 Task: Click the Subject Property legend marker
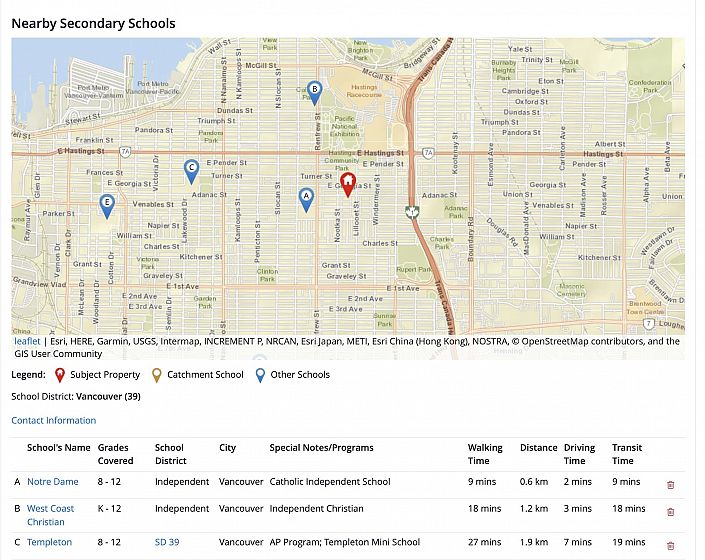[x=60, y=376]
